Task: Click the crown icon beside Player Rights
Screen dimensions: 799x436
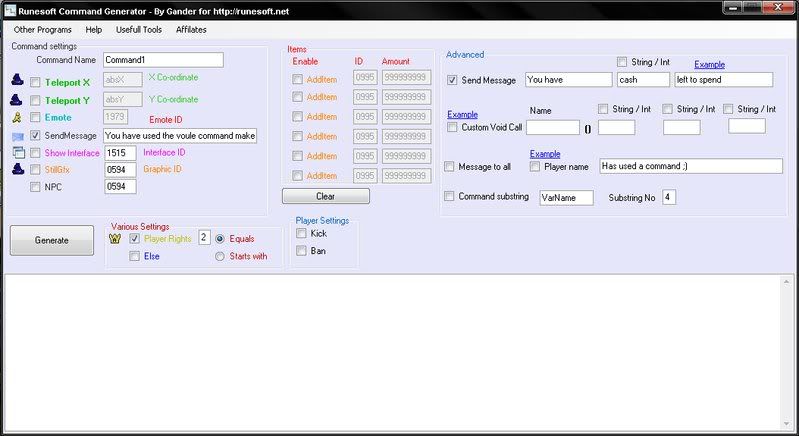Action: (116, 238)
